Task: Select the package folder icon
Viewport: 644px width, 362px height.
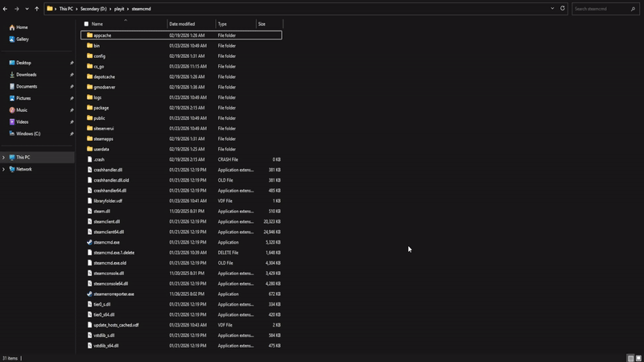Action: (x=89, y=108)
